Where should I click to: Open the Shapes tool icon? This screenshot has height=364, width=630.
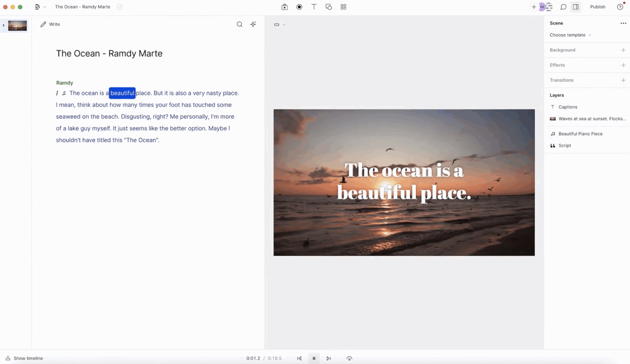point(329,7)
